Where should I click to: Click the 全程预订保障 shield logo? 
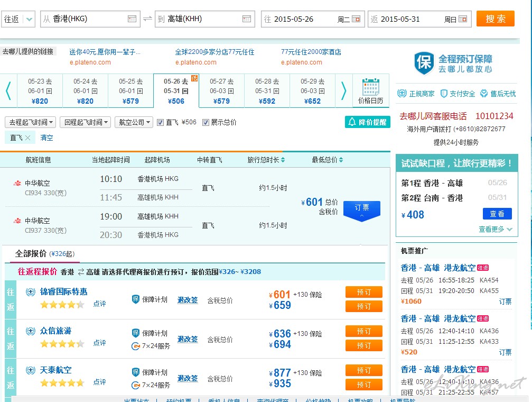(x=424, y=63)
